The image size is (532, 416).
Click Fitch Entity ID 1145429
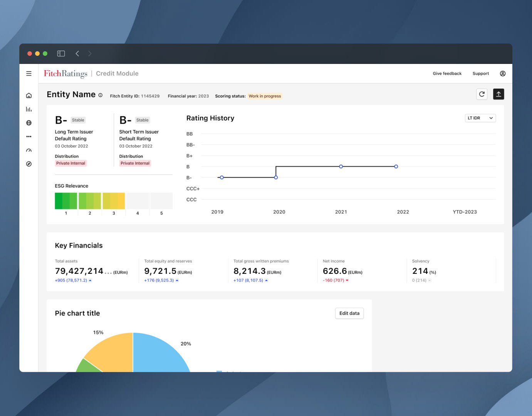(x=134, y=96)
